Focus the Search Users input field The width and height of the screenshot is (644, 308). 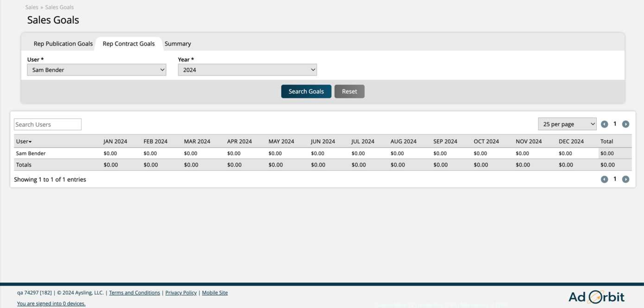click(x=48, y=125)
